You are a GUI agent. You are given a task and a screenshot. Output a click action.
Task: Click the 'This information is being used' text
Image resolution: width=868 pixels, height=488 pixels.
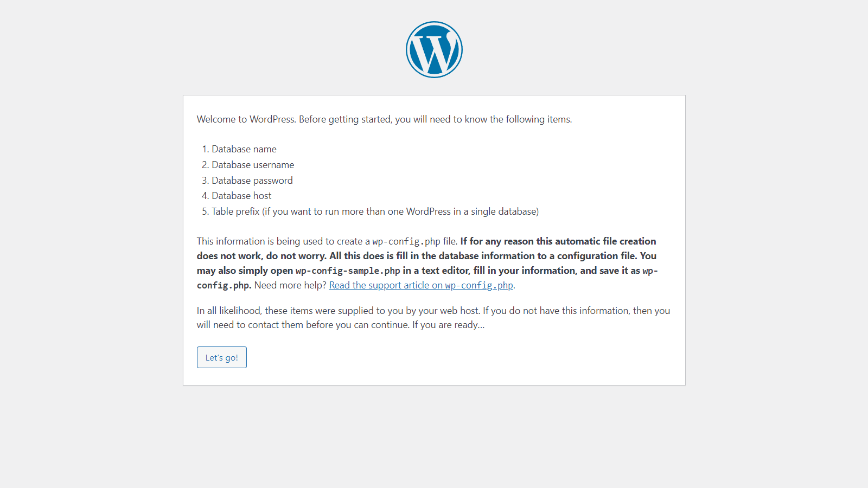[x=260, y=241]
